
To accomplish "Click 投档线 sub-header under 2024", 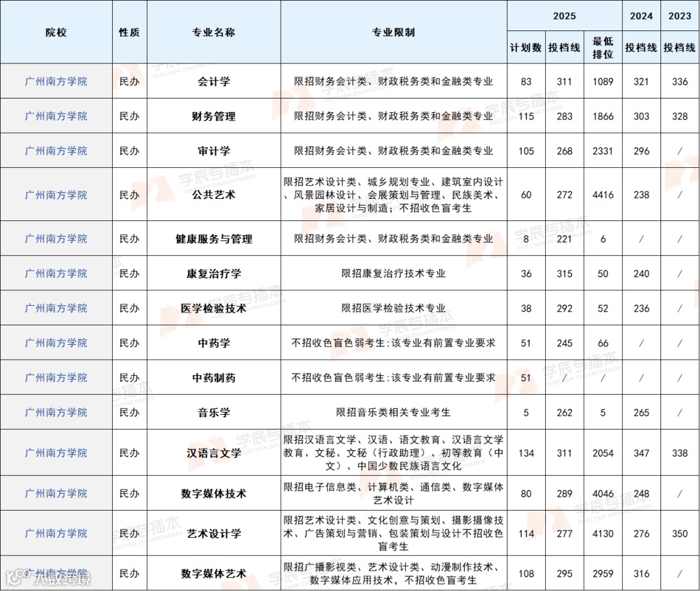I will (x=642, y=48).
